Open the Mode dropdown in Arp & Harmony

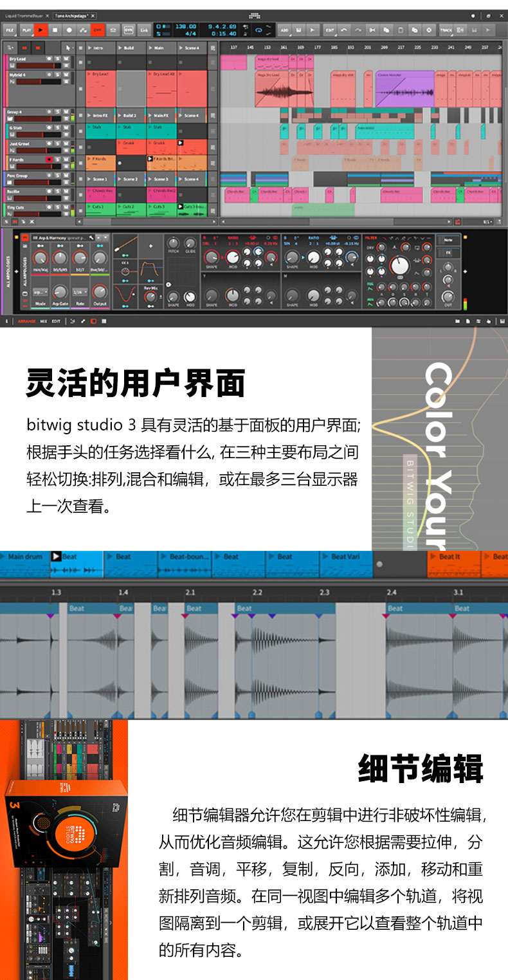point(40,291)
